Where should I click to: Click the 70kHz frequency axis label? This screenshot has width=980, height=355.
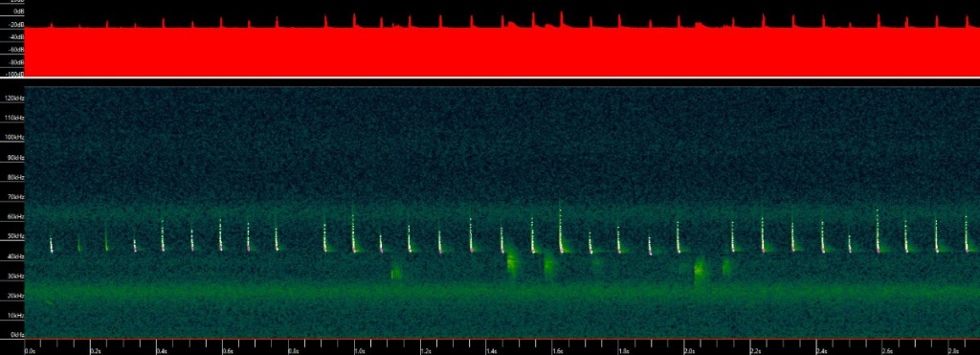pos(14,197)
